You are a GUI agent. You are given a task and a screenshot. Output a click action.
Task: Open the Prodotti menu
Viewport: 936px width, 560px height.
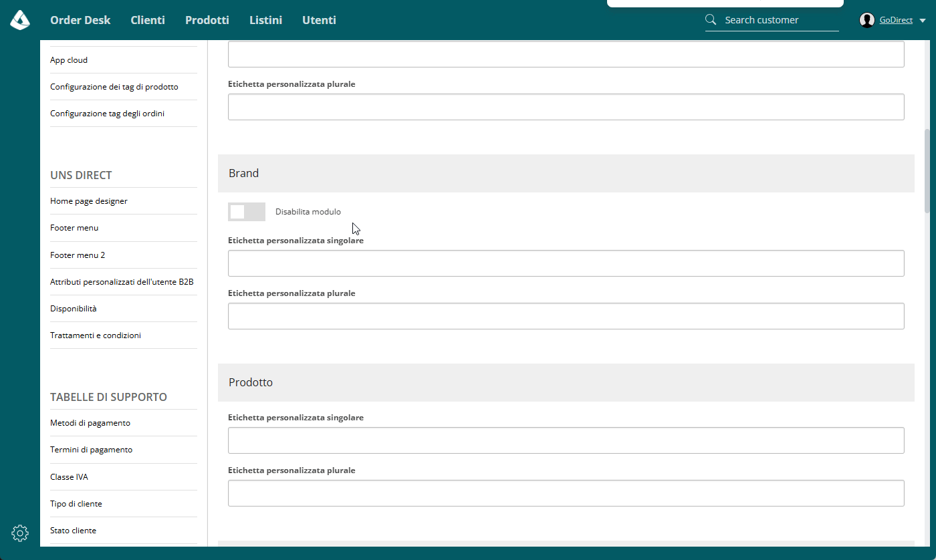(x=207, y=20)
